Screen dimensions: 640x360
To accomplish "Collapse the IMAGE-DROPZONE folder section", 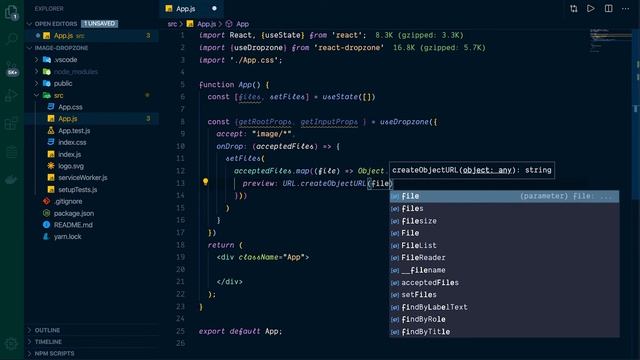I will click(x=30, y=48).
